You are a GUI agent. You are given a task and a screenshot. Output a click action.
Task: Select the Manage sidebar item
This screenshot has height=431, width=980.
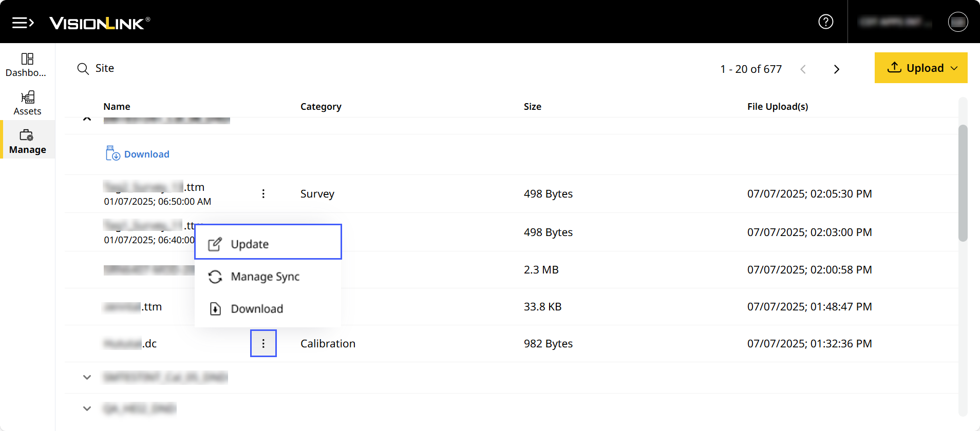click(27, 142)
